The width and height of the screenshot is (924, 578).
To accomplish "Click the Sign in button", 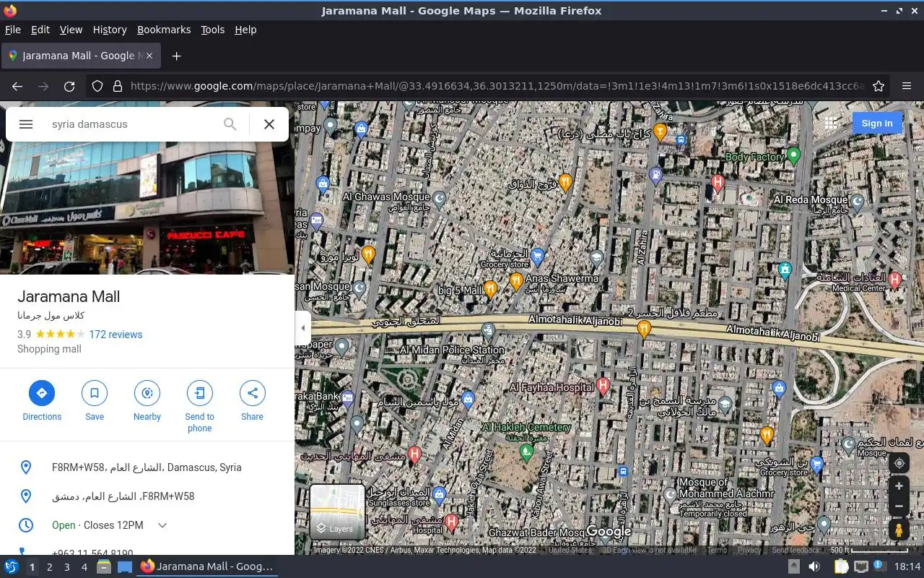I will (877, 124).
